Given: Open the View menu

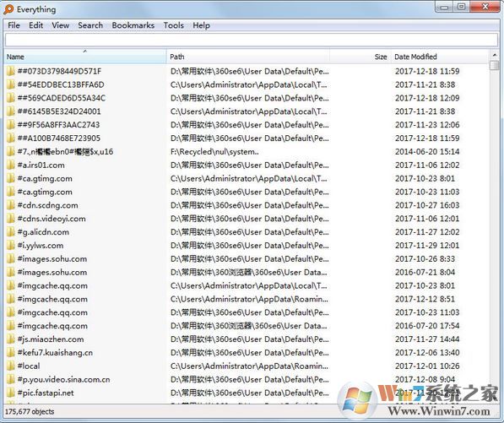Looking at the screenshot, I should pyautogui.click(x=61, y=25).
